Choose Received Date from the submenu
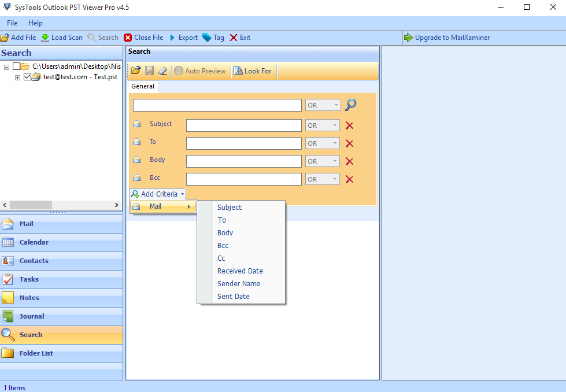Screen dimensions: 566x392 tap(240, 271)
